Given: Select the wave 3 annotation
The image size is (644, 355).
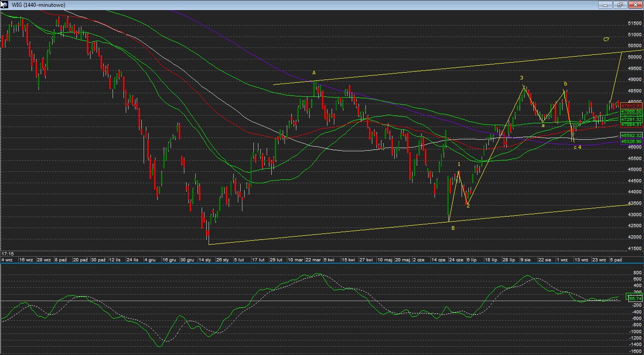Looking at the screenshot, I should (x=521, y=78).
